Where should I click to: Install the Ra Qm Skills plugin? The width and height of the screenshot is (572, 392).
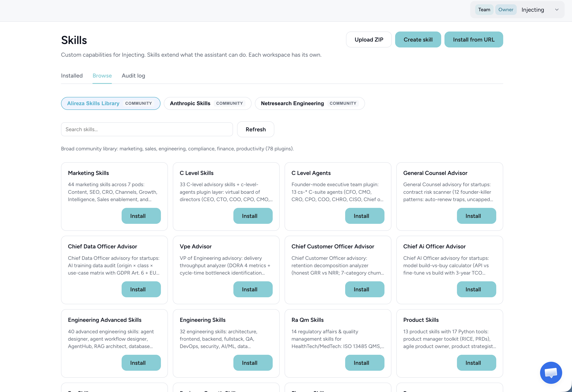click(365, 363)
